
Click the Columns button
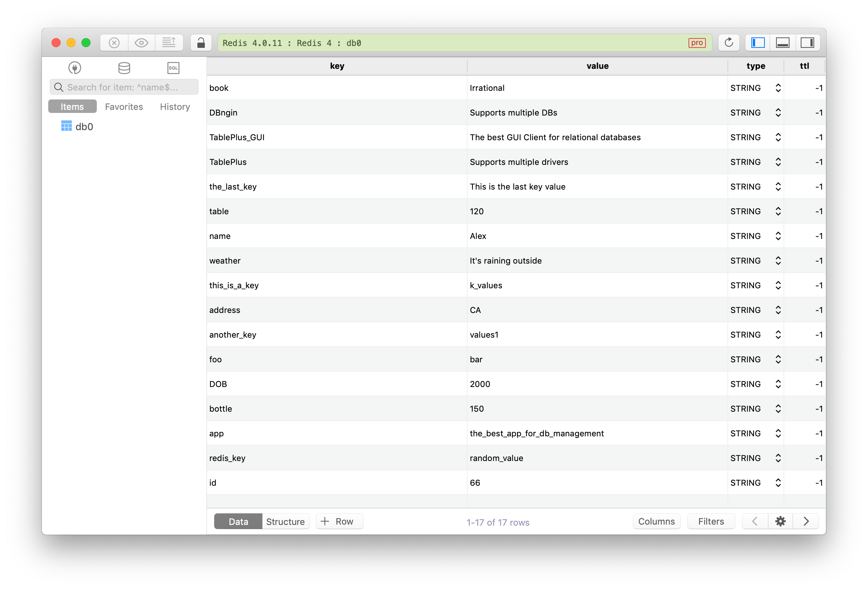[x=656, y=521]
